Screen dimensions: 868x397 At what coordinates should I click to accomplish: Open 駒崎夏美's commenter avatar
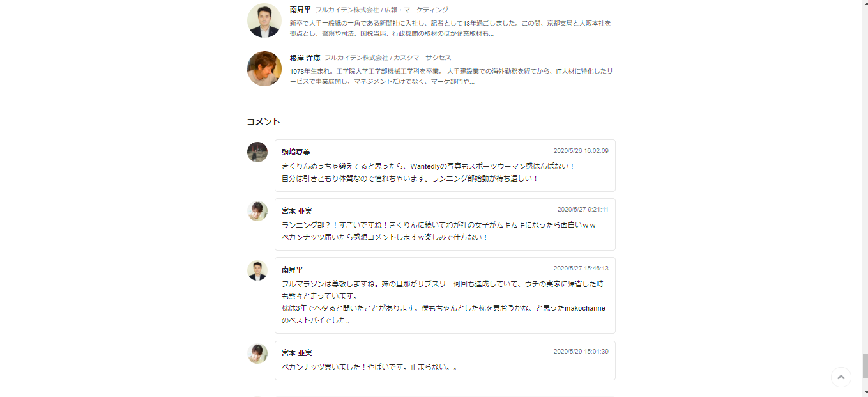257,152
